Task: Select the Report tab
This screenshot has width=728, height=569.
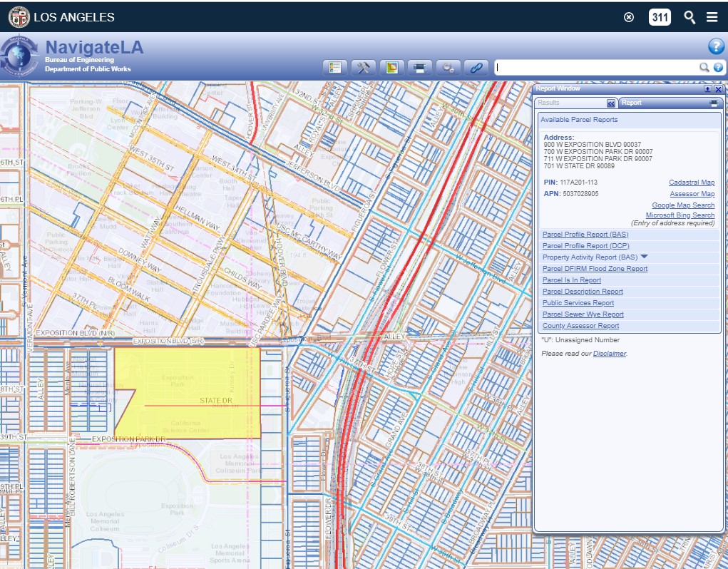Action: point(631,103)
